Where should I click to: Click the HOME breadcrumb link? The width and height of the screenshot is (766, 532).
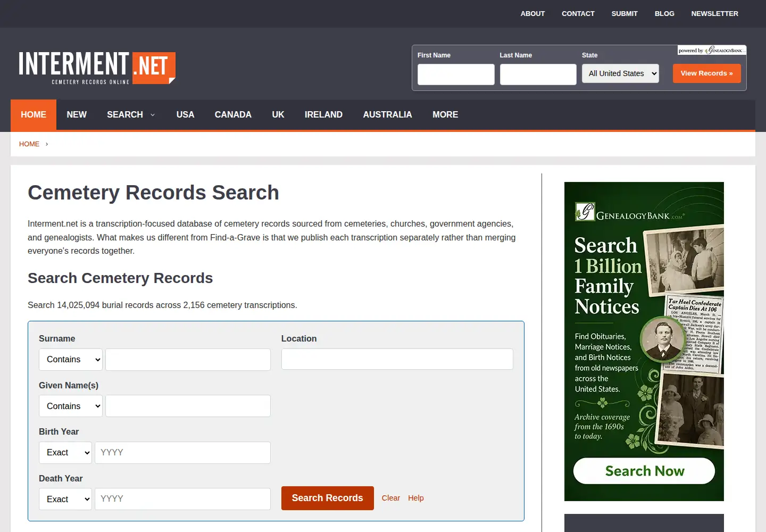(x=29, y=144)
